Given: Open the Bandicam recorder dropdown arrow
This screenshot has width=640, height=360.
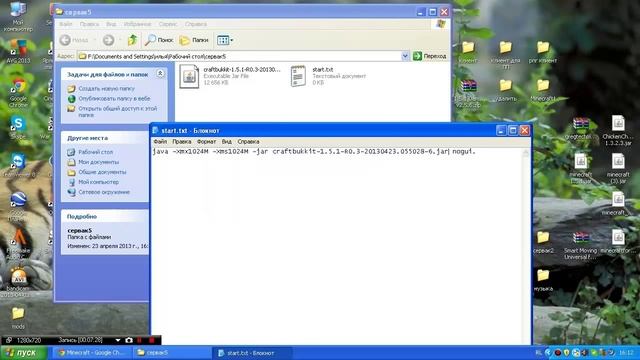Looking at the screenshot, I should (x=118, y=340).
